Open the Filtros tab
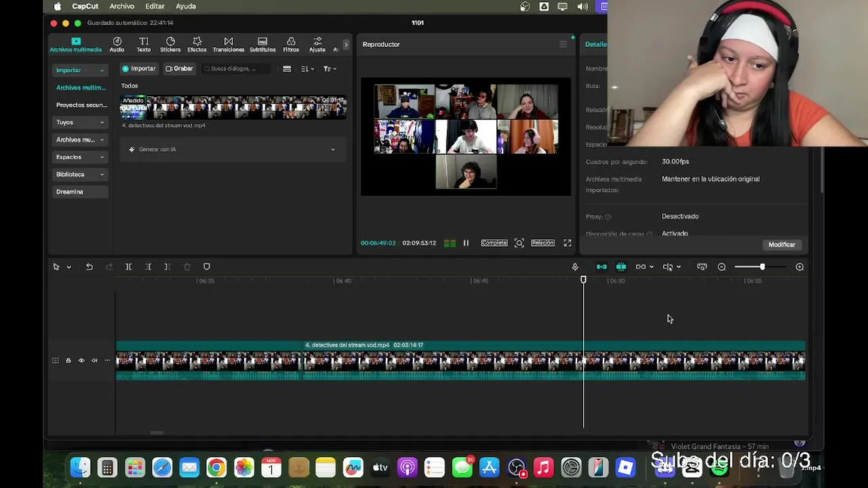 click(x=291, y=45)
